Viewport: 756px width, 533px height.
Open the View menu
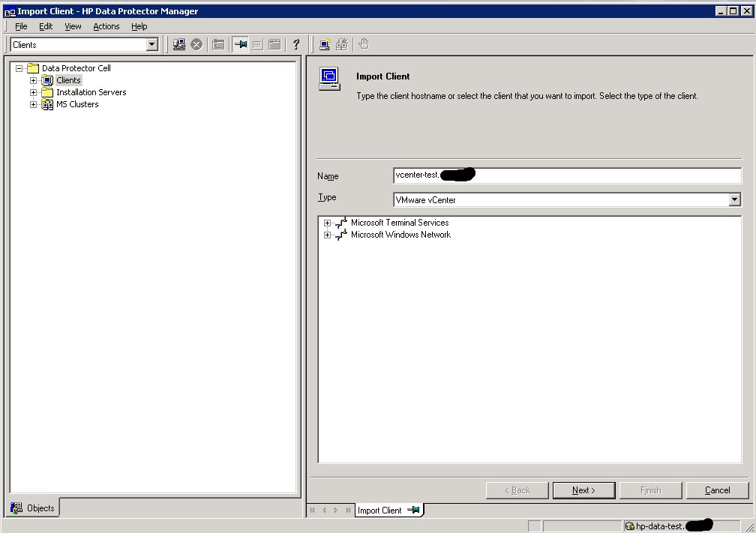[x=73, y=26]
